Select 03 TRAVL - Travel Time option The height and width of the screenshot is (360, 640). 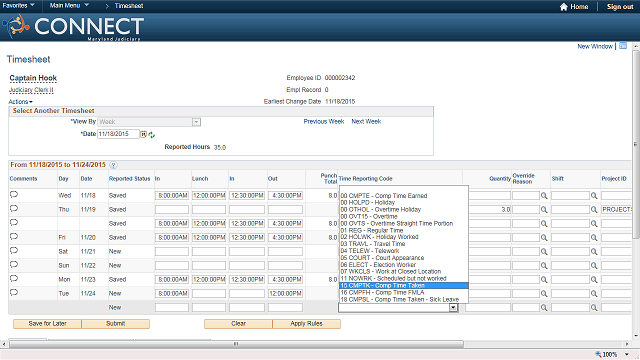tap(404, 244)
